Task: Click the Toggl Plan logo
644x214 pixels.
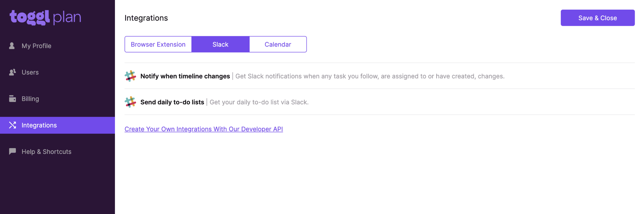Action: 45,17
